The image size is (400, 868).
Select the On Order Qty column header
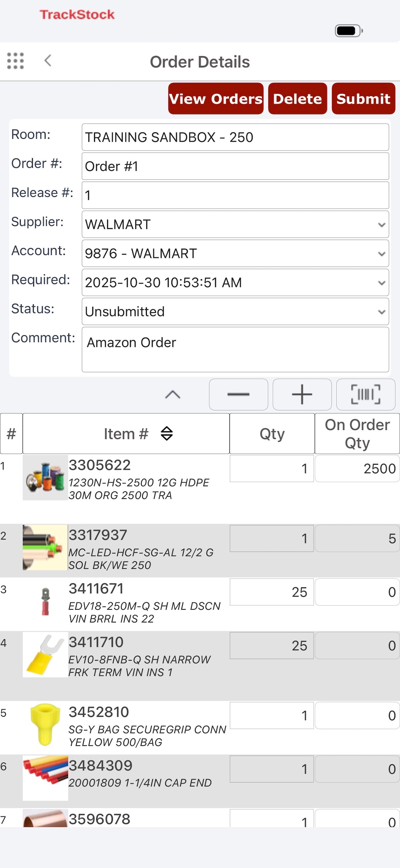[x=357, y=434]
